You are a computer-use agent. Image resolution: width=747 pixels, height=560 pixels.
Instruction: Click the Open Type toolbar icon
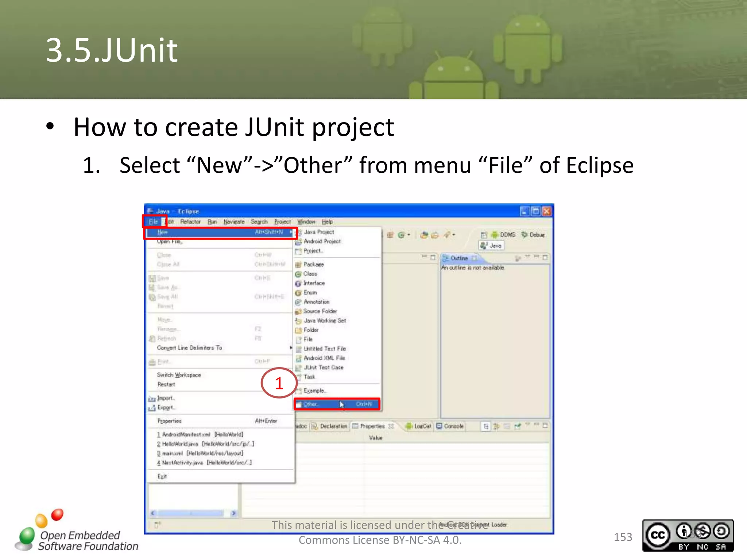point(424,235)
